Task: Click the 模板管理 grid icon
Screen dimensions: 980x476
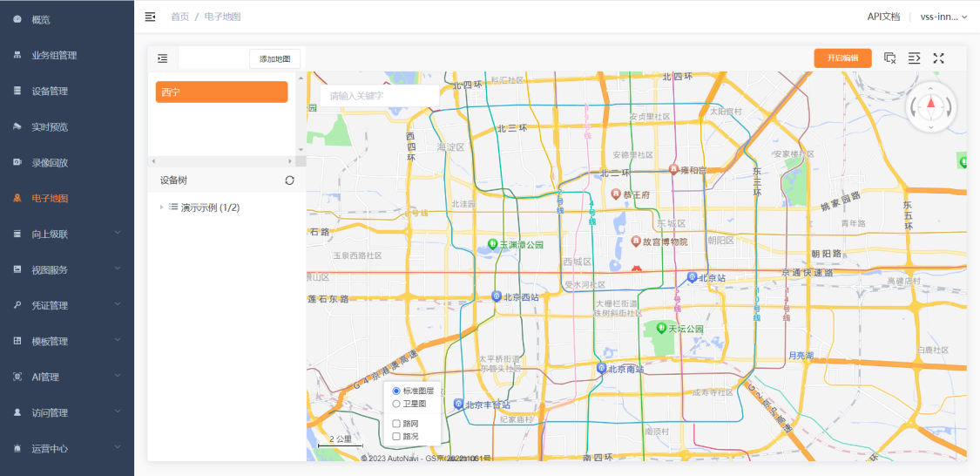Action: pyautogui.click(x=17, y=341)
